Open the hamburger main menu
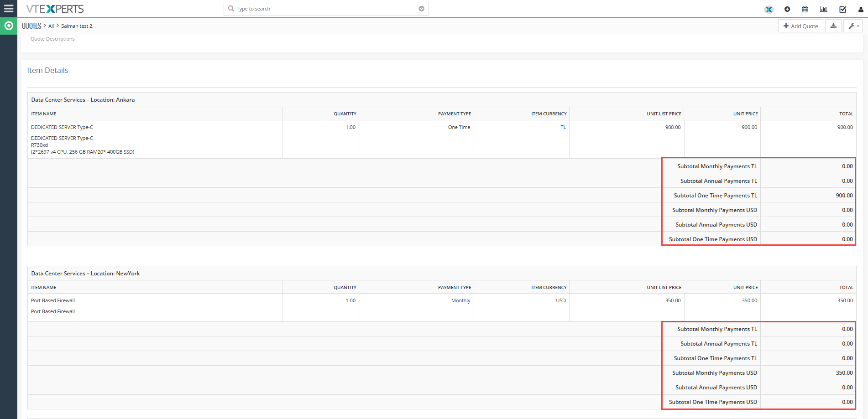868x419 pixels. pos(9,9)
